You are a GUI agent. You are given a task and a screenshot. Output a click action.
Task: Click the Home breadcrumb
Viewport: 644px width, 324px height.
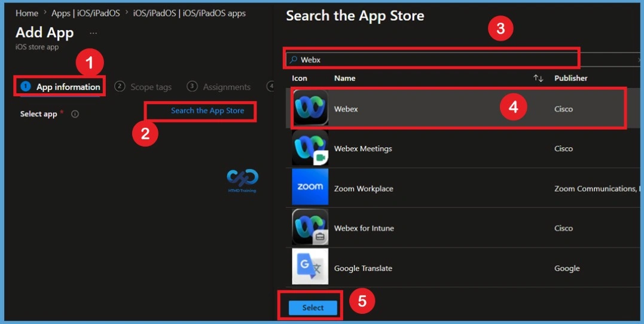click(x=27, y=13)
